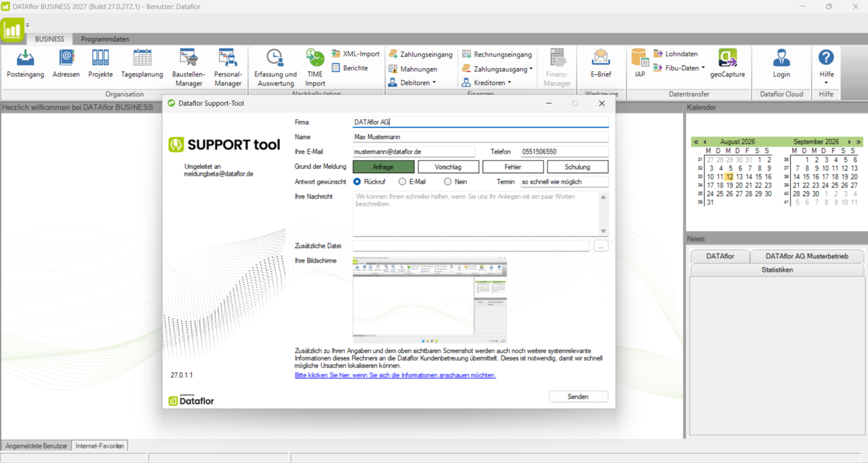Viewport: 868px width, 463px height.
Task: Open link to view transmitted information
Action: pyautogui.click(x=395, y=375)
